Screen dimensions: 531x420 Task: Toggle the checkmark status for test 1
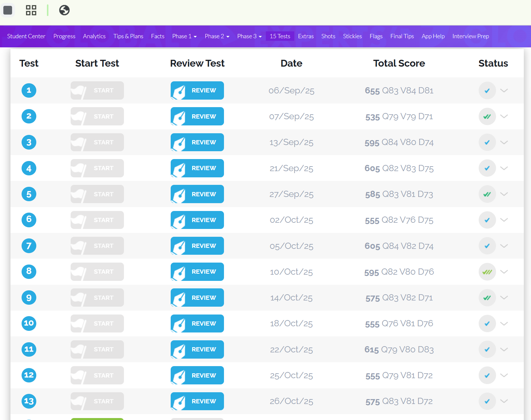tap(487, 90)
